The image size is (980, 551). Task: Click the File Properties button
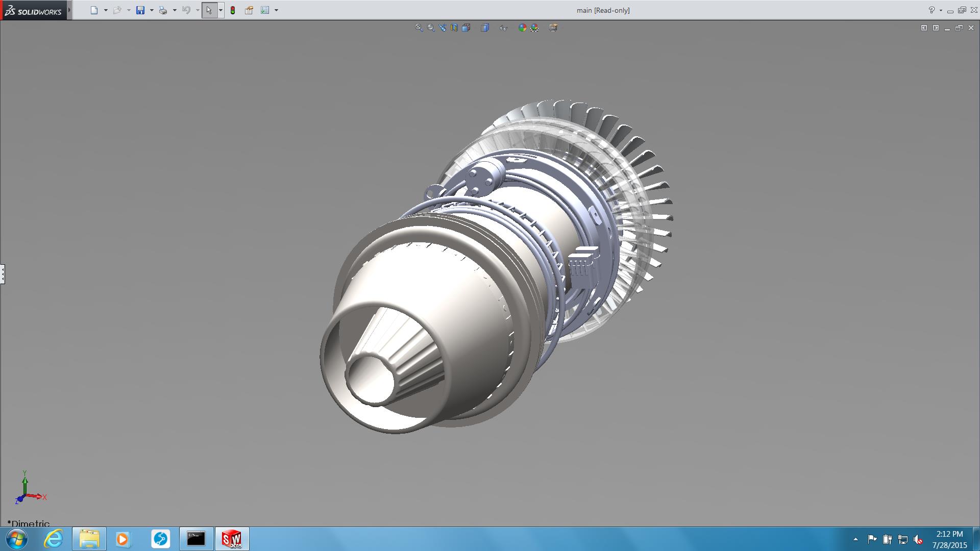249,10
